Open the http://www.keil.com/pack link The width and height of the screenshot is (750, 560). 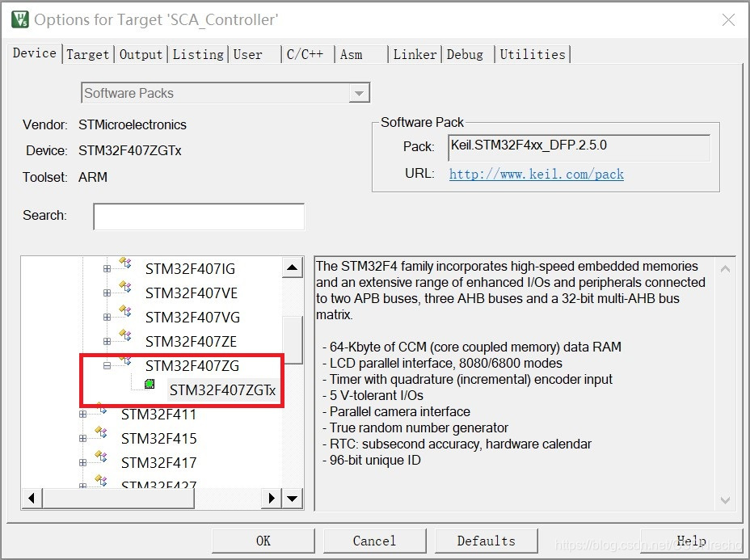point(536,174)
